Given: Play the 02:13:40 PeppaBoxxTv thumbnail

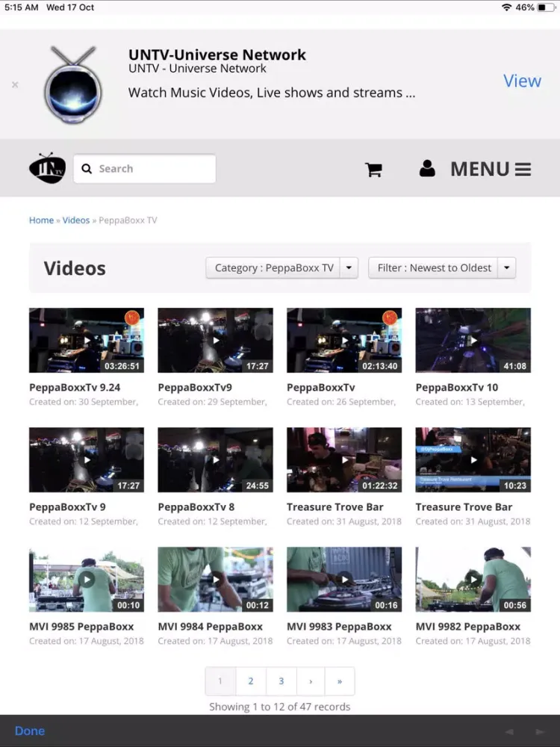Looking at the screenshot, I should 344,340.
